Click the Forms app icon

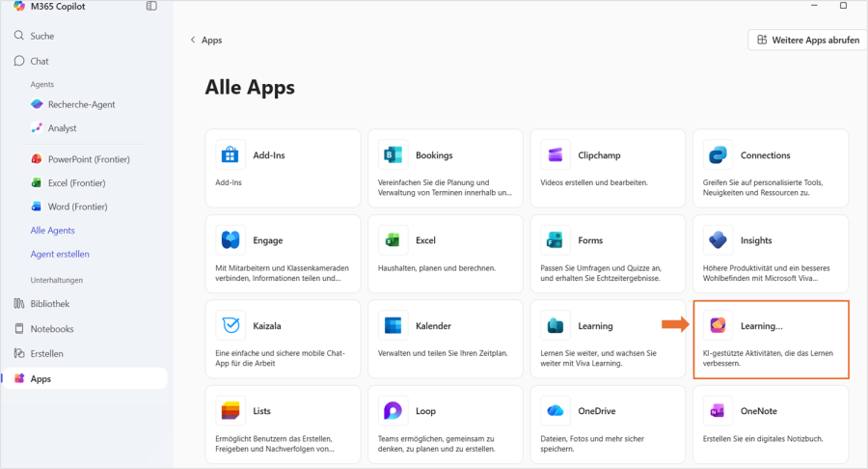556,240
